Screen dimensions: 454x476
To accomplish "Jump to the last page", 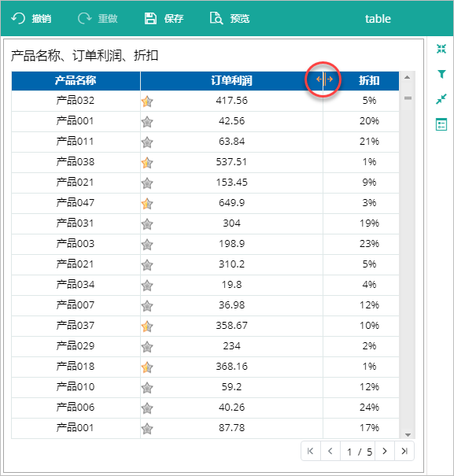I will point(404,451).
